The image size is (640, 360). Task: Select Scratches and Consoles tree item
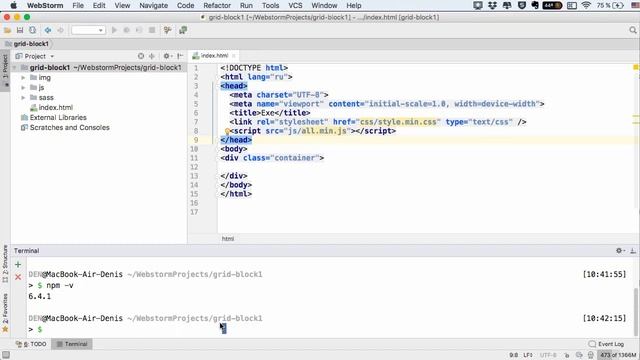[x=65, y=128]
